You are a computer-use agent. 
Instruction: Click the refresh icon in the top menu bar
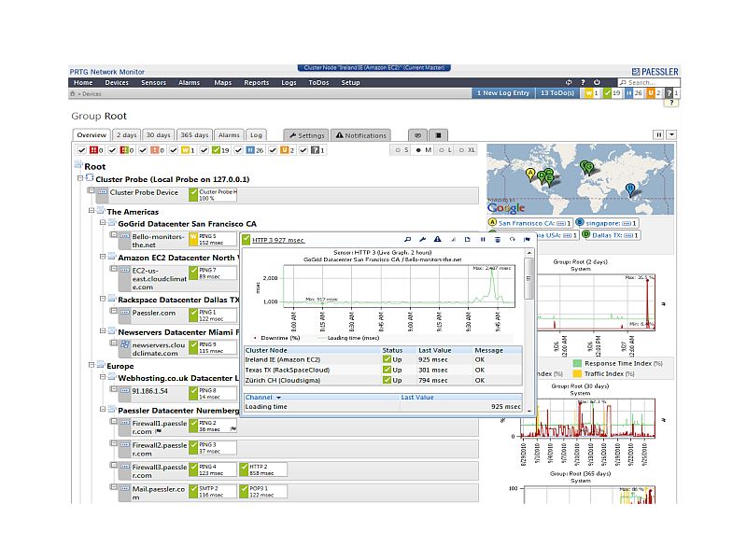569,82
